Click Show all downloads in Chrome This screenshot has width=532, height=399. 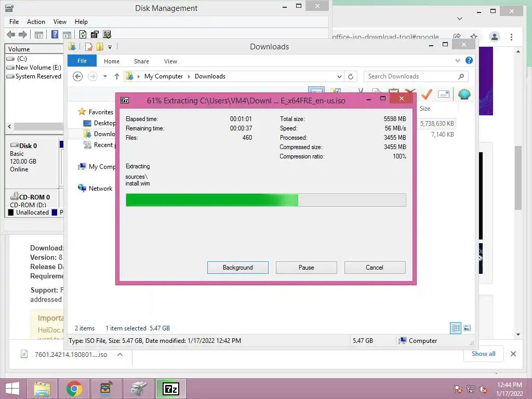click(x=484, y=353)
